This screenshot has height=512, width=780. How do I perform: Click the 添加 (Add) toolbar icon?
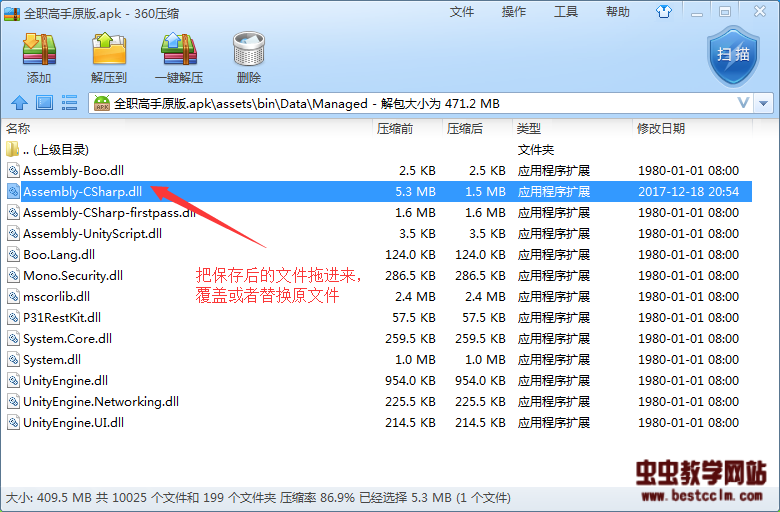pos(39,50)
